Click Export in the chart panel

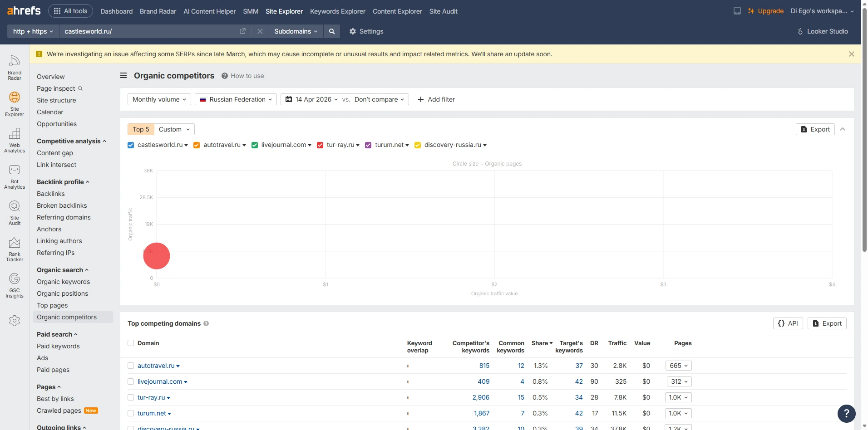(x=815, y=129)
